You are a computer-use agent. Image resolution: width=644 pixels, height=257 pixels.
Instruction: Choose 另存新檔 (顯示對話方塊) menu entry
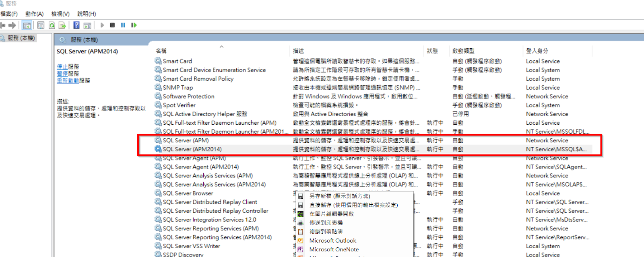coord(340,196)
